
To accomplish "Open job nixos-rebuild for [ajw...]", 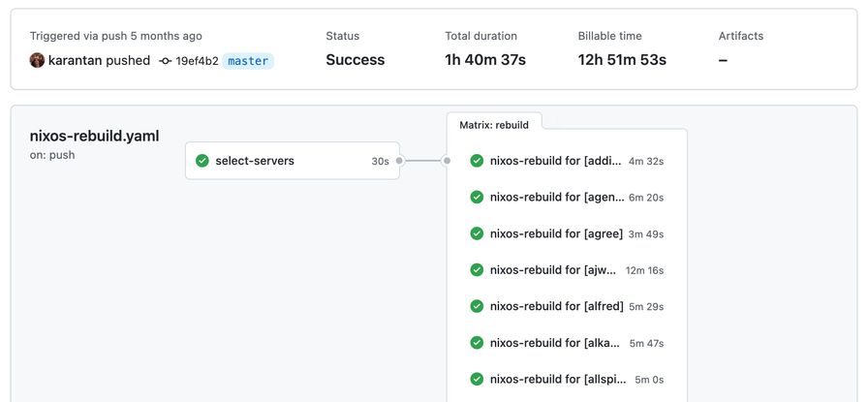I will (x=567, y=269).
